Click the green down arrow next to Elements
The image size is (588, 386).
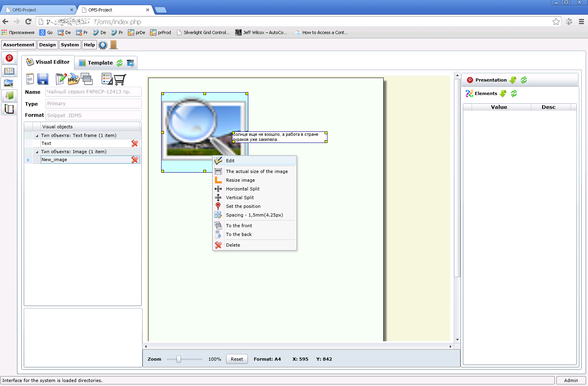[503, 93]
